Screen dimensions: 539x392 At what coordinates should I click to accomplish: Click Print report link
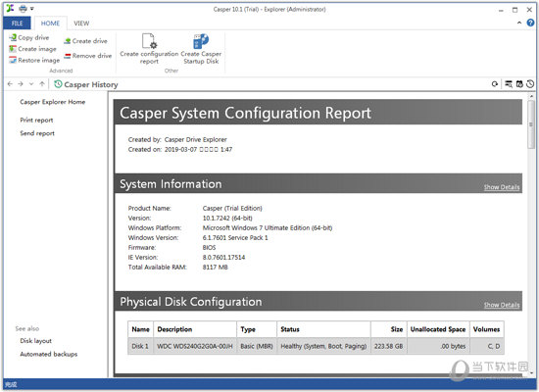36,120
